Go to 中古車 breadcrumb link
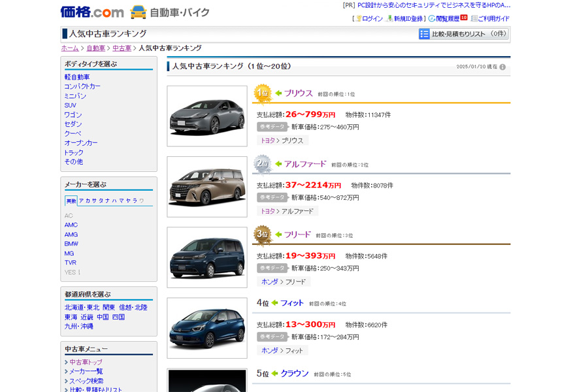The image size is (588, 392). click(x=122, y=48)
